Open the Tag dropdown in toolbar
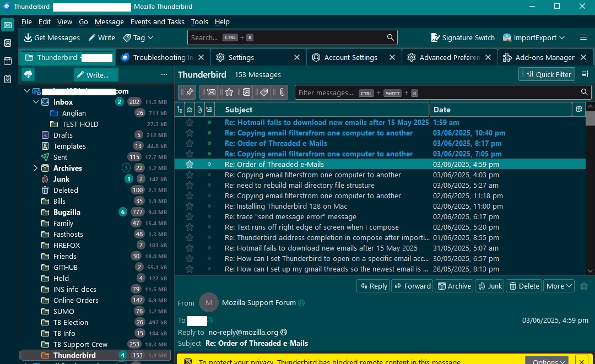Viewport: 595px width, 364px height. click(x=138, y=37)
